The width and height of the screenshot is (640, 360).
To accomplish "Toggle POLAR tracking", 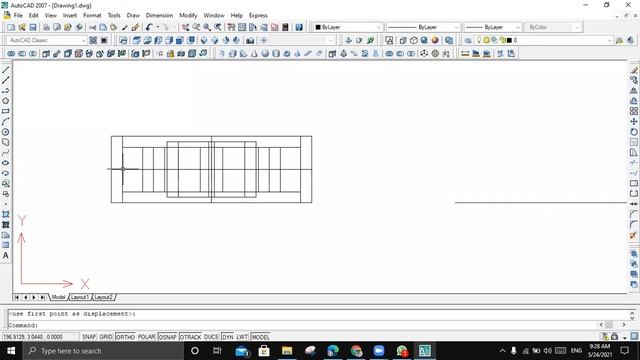I will (x=146, y=337).
